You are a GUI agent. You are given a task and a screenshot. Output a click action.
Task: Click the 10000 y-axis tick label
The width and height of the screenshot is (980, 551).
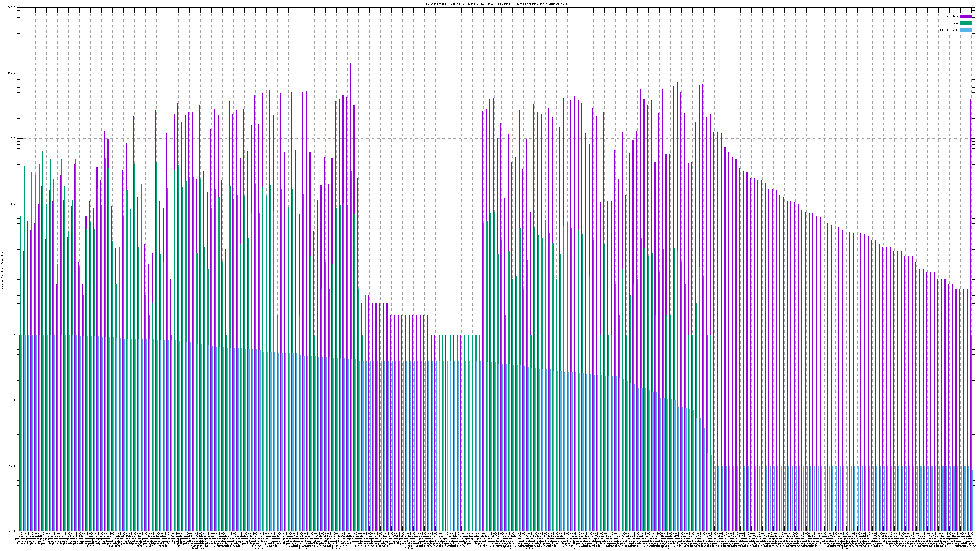11,73
